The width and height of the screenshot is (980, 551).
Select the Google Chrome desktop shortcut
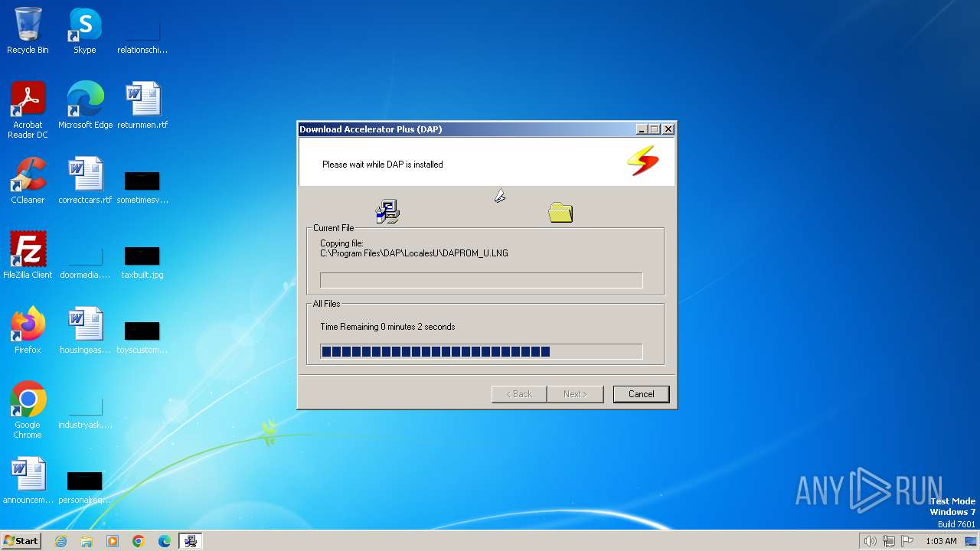(x=28, y=410)
